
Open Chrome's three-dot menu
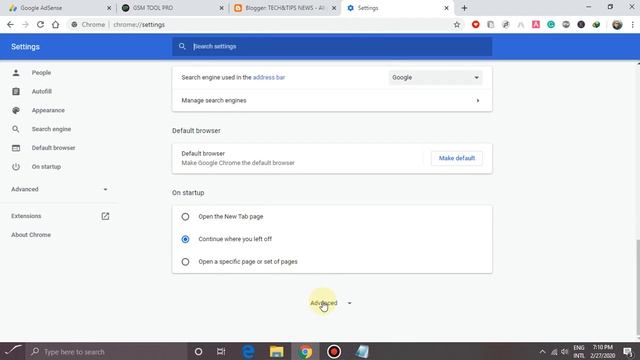pyautogui.click(x=633, y=25)
